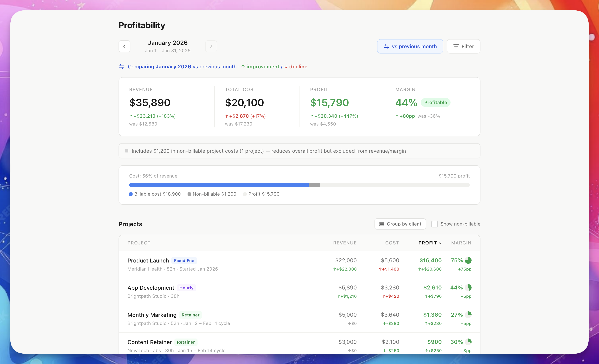Open the Product Launch project
The width and height of the screenshot is (599, 364).
tap(148, 261)
